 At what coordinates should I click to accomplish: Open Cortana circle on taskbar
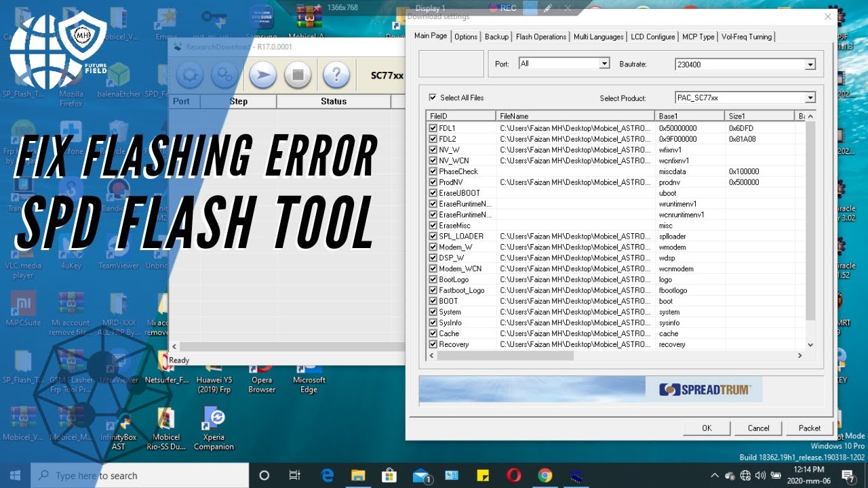coord(264,475)
